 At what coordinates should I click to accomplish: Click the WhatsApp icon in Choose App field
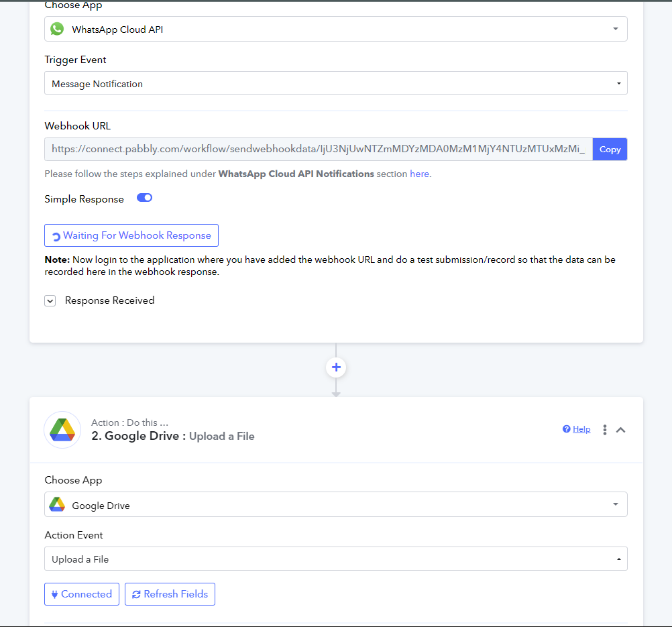[57, 29]
